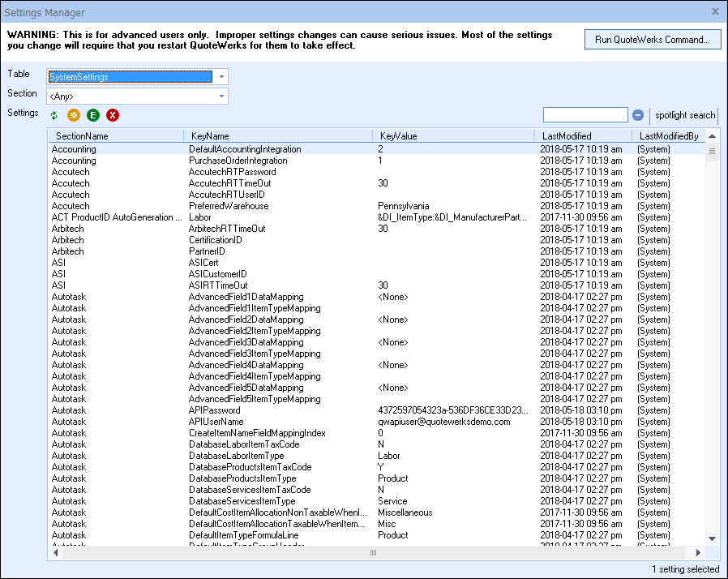Click the green edit setting icon
The height and width of the screenshot is (579, 728).
point(93,116)
